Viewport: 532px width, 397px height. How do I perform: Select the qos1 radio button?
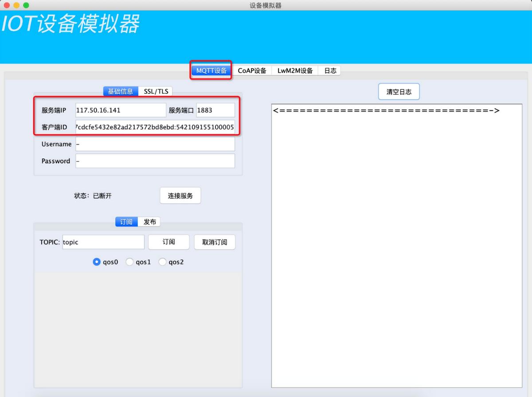click(x=138, y=262)
